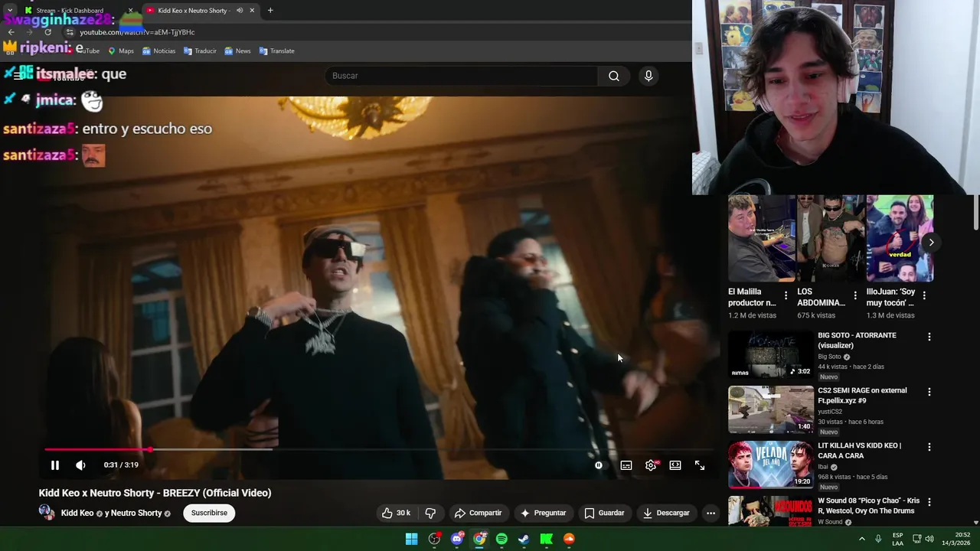Image resolution: width=980 pixels, height=551 pixels.
Task: Open a new browser tab
Action: [x=270, y=11]
